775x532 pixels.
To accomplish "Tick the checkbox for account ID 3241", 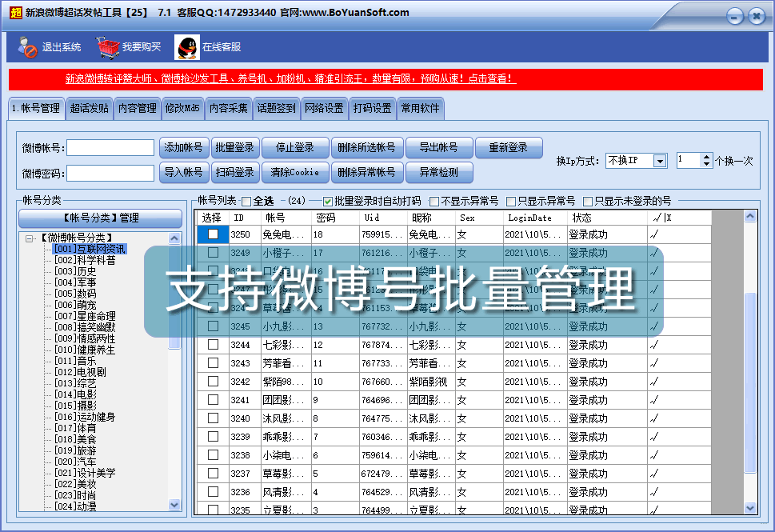I will pyautogui.click(x=213, y=399).
